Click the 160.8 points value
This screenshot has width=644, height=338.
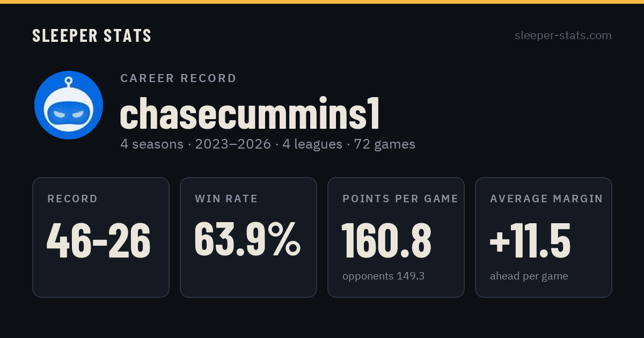coord(386,240)
